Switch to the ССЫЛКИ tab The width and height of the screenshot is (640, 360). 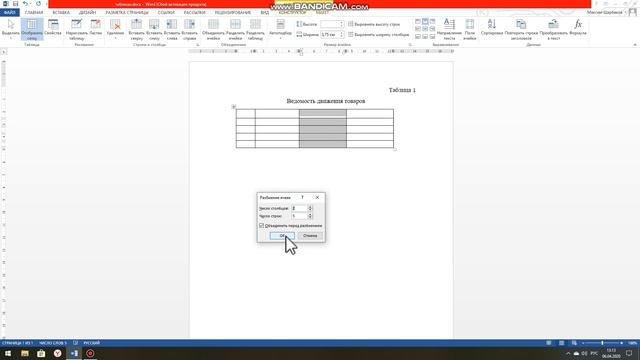(166, 13)
